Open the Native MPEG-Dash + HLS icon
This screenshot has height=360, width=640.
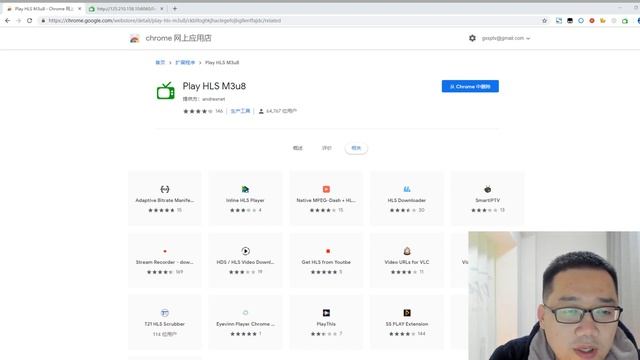pos(326,189)
